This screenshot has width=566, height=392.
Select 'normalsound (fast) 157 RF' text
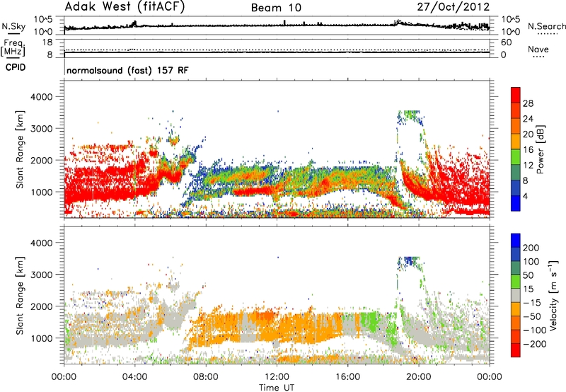point(127,70)
